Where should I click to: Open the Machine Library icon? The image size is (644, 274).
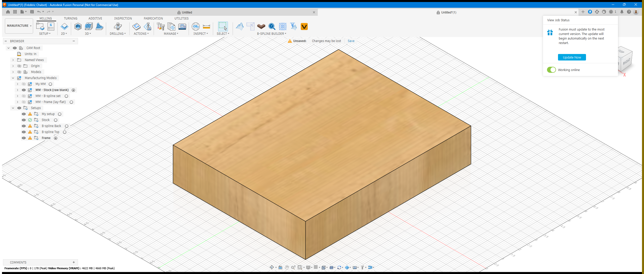click(x=182, y=26)
